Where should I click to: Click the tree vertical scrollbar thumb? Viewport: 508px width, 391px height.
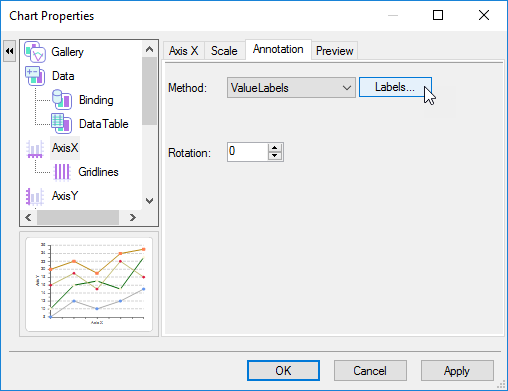pos(149,91)
